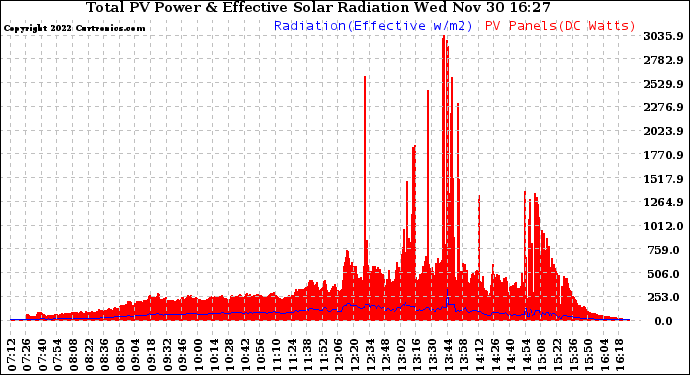Click the 12:34 time axis label
The height and width of the screenshot is (375, 690).
[x=370, y=355]
